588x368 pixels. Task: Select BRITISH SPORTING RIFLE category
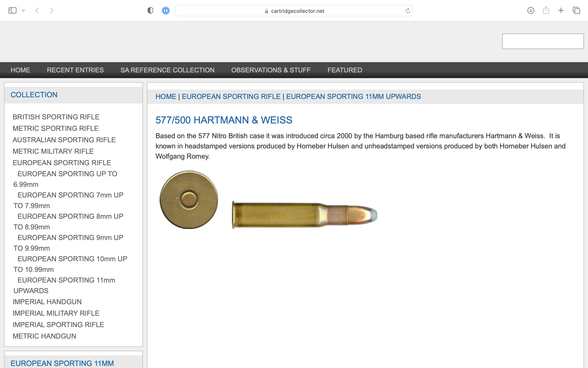56,117
